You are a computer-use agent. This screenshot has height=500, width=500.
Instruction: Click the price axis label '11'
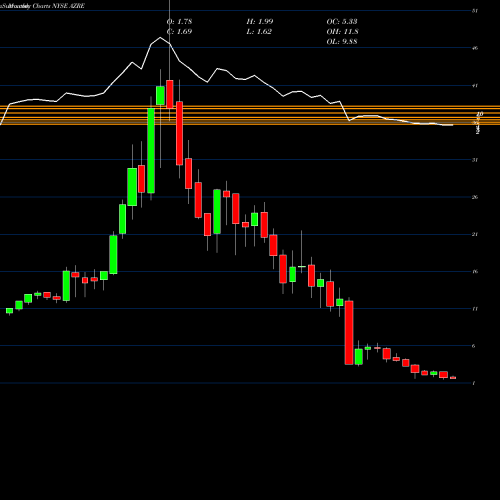(475, 309)
